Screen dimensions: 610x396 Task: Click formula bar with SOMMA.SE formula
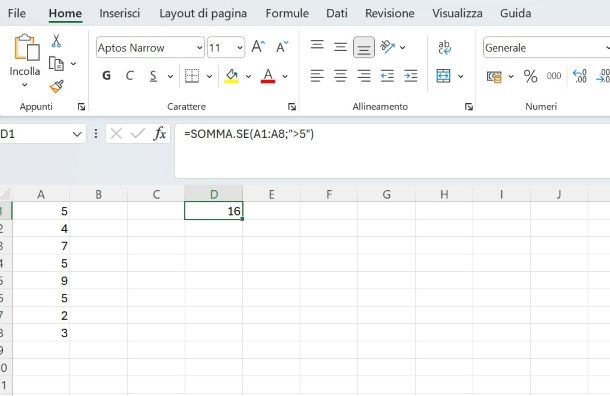pyautogui.click(x=392, y=151)
